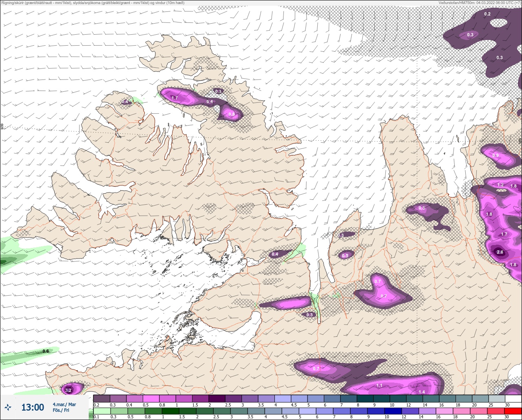Select the darkest purple 2 swatch in the upper legend row

pos(217,398)
